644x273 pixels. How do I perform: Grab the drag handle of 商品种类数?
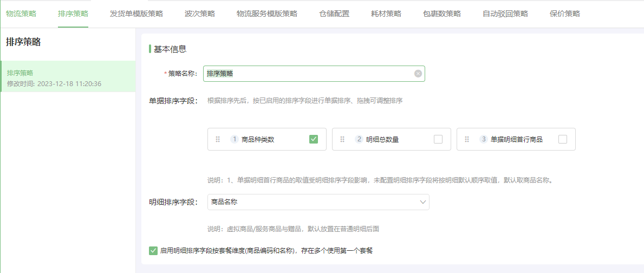point(218,139)
